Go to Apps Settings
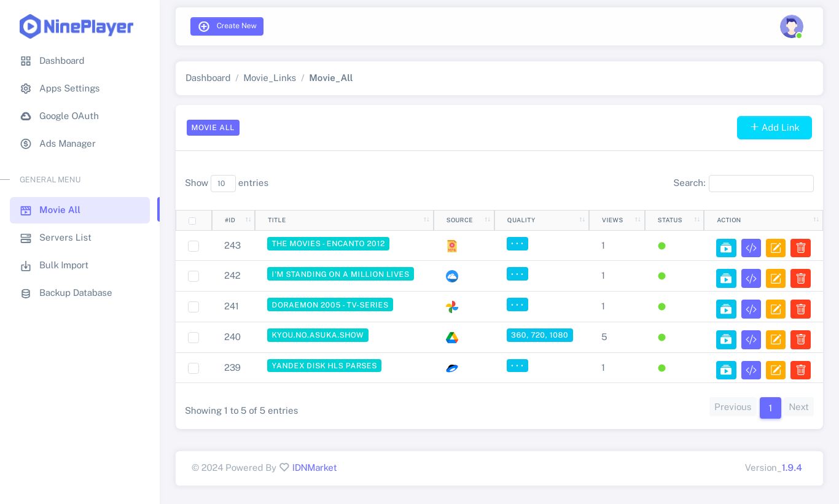 point(80,88)
